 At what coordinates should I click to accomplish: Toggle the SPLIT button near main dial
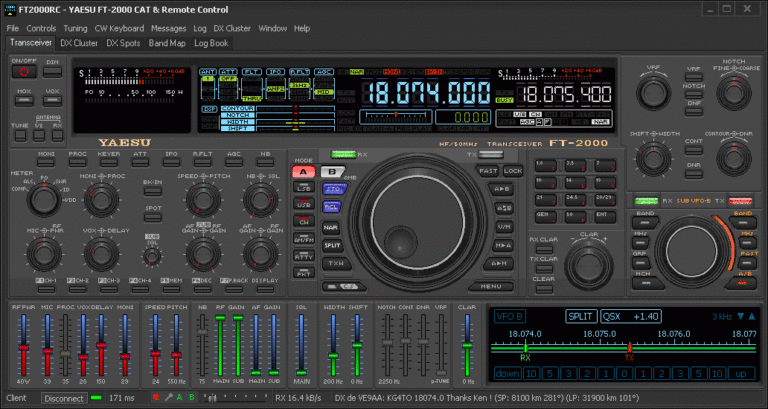point(332,245)
